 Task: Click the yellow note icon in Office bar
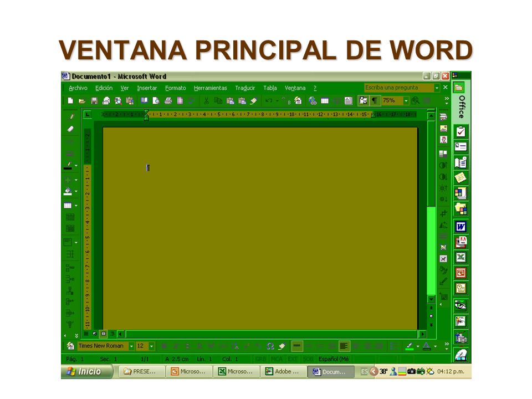[461, 177]
